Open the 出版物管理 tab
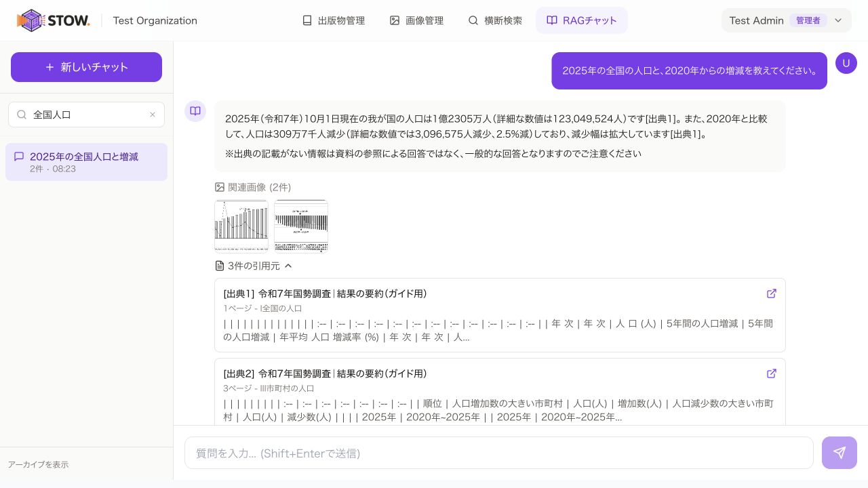The image size is (868, 488). tap(334, 20)
